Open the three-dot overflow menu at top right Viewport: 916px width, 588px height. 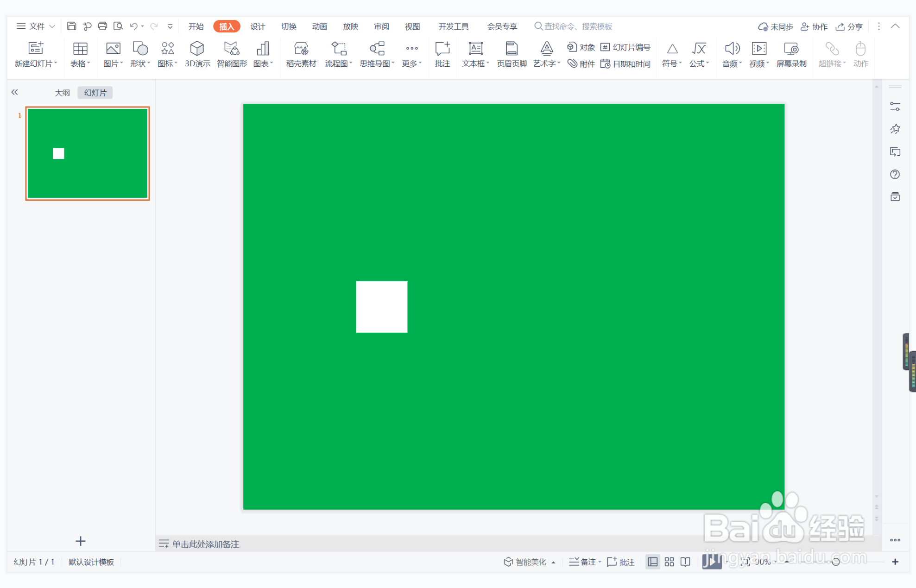(878, 26)
